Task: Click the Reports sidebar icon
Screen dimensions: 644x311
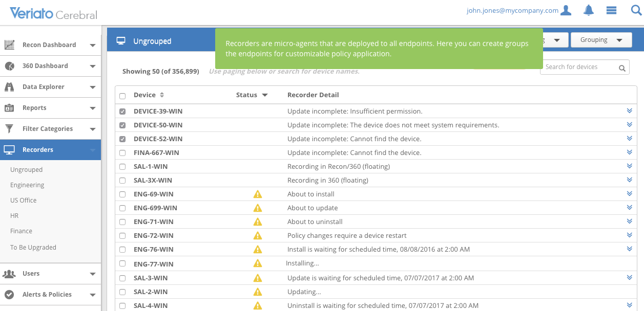Action: [9, 108]
